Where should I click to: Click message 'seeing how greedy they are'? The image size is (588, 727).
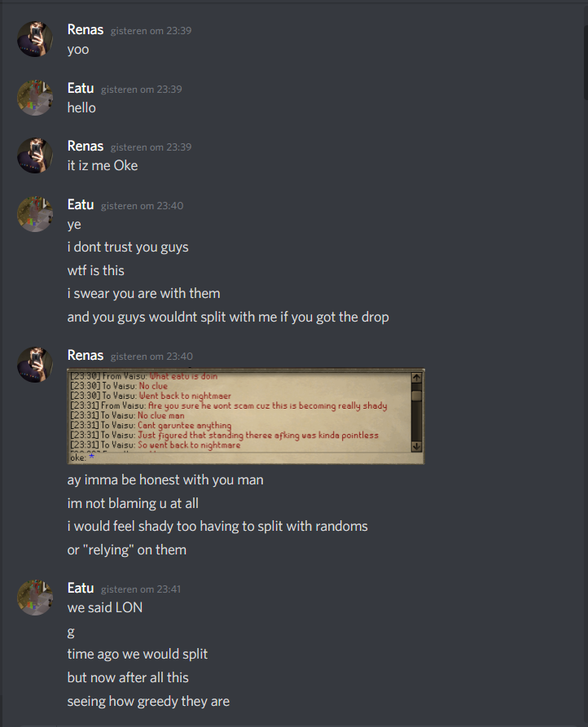tap(148, 701)
